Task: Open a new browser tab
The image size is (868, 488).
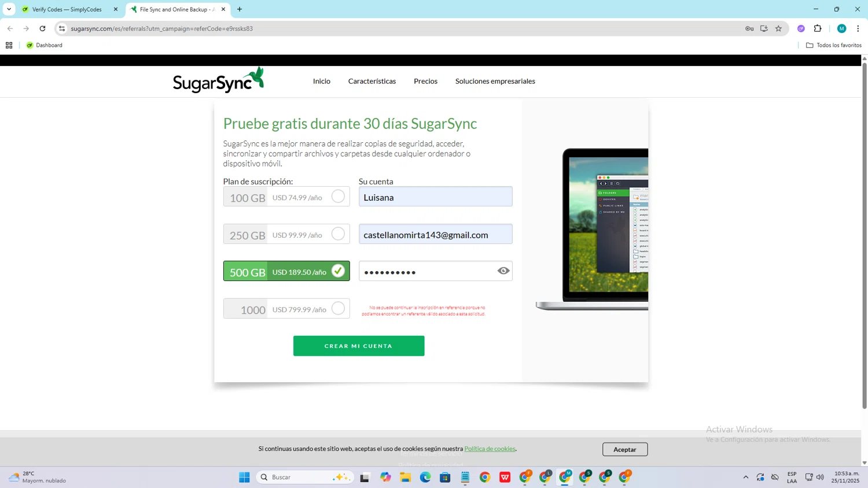Action: coord(240,9)
